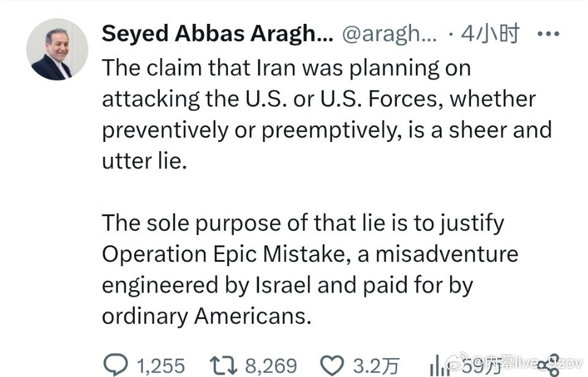Click the 'utter lie.' line of text
The image size is (588, 377).
(143, 161)
